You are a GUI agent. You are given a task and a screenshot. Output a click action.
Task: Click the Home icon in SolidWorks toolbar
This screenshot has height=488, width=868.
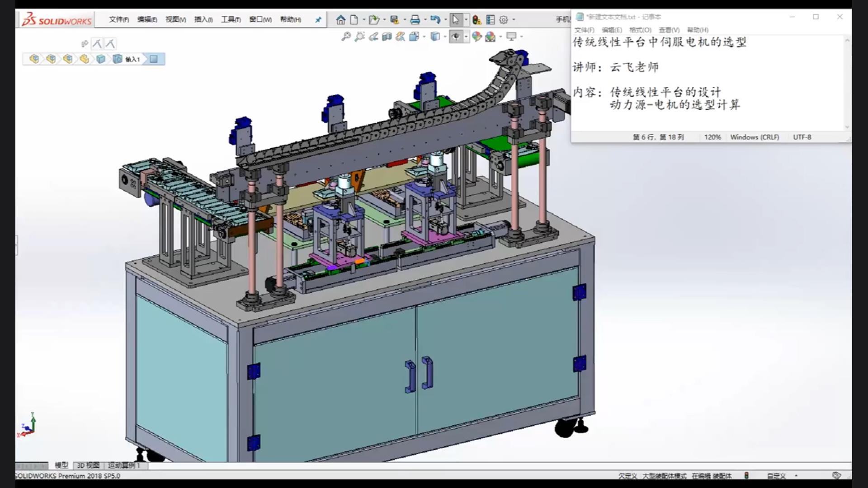coord(341,19)
